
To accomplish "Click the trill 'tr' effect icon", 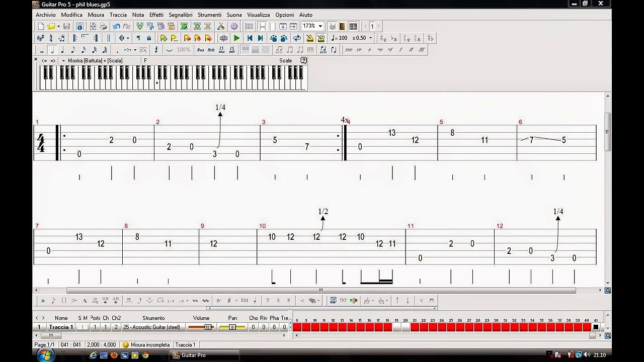I will (218, 301).
